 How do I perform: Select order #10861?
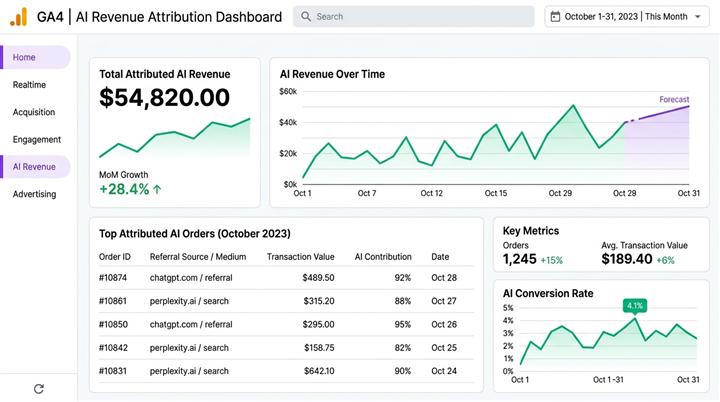coord(112,301)
